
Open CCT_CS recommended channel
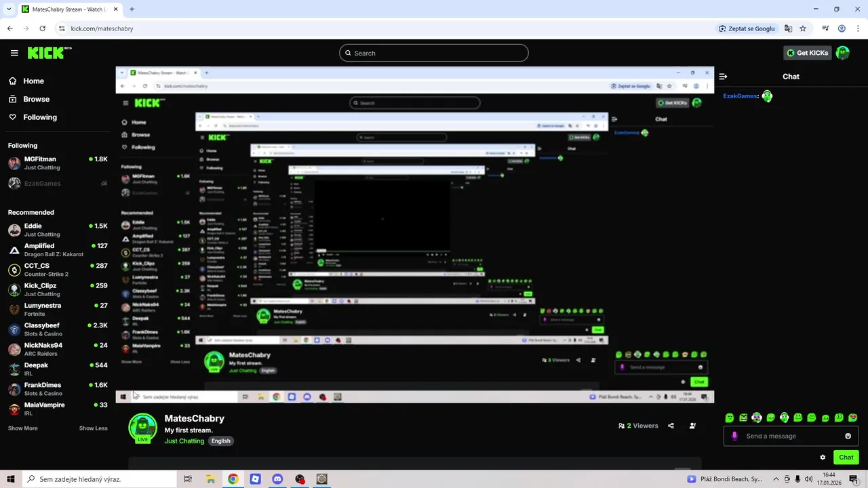point(58,270)
